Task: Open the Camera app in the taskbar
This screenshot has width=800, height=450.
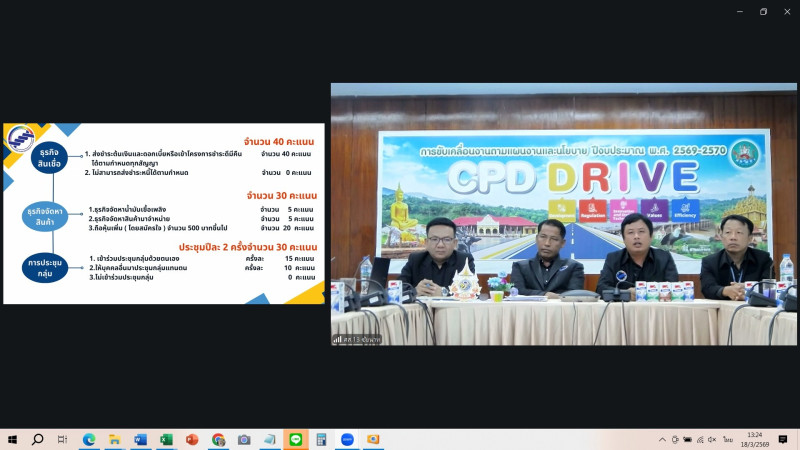Action: point(244,439)
